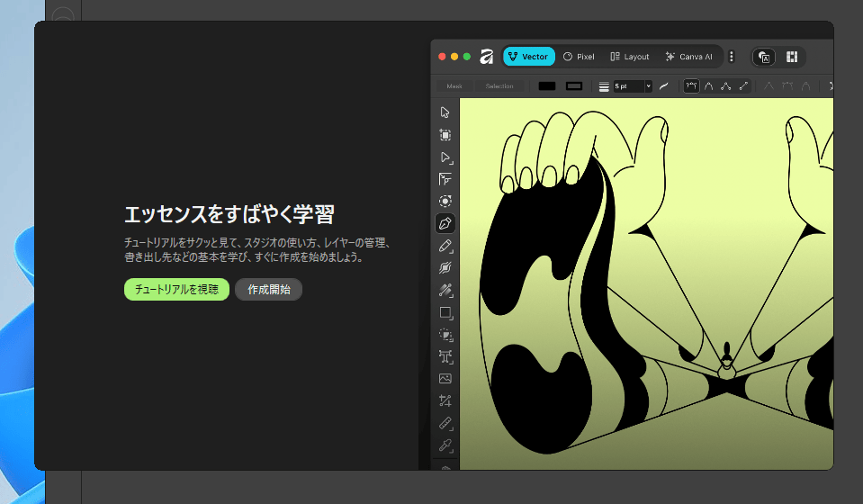
Task: Click the black fill color swatch
Action: click(547, 86)
